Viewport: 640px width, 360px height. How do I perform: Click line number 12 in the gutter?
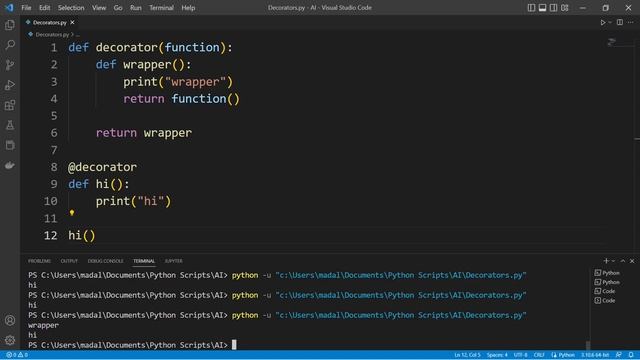pyautogui.click(x=51, y=236)
